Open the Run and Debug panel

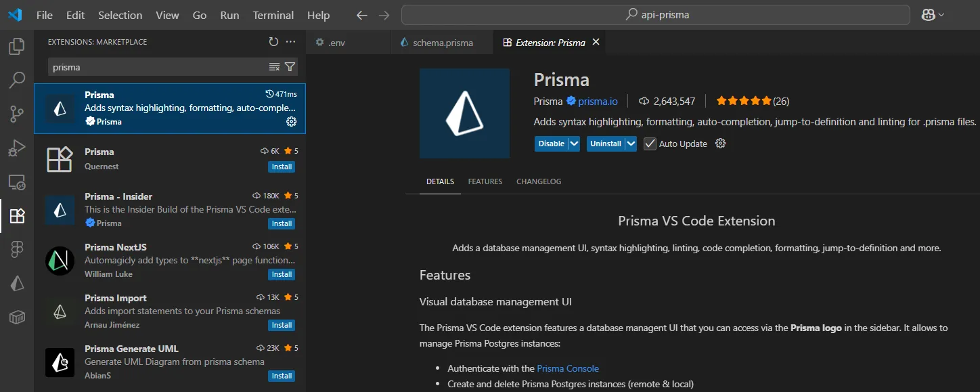17,148
